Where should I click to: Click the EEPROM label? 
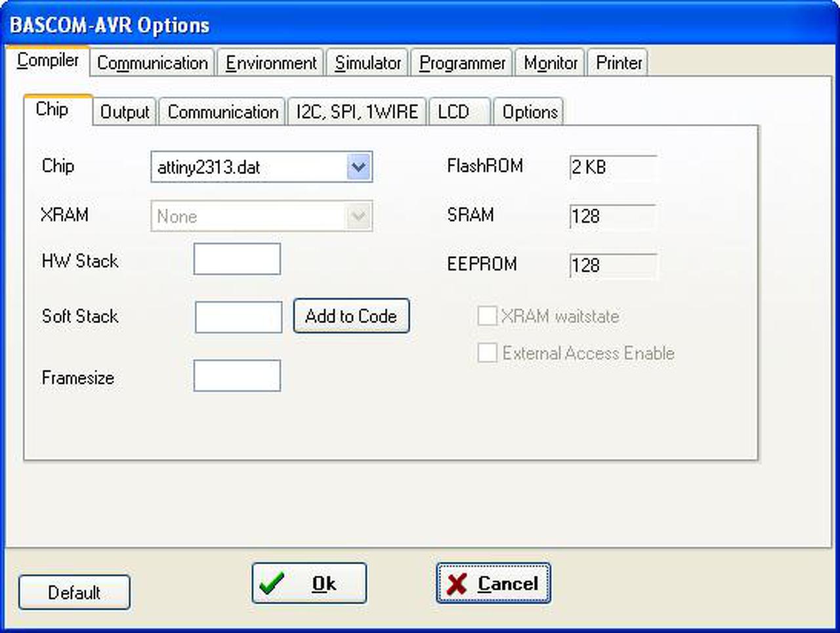pyautogui.click(x=482, y=264)
